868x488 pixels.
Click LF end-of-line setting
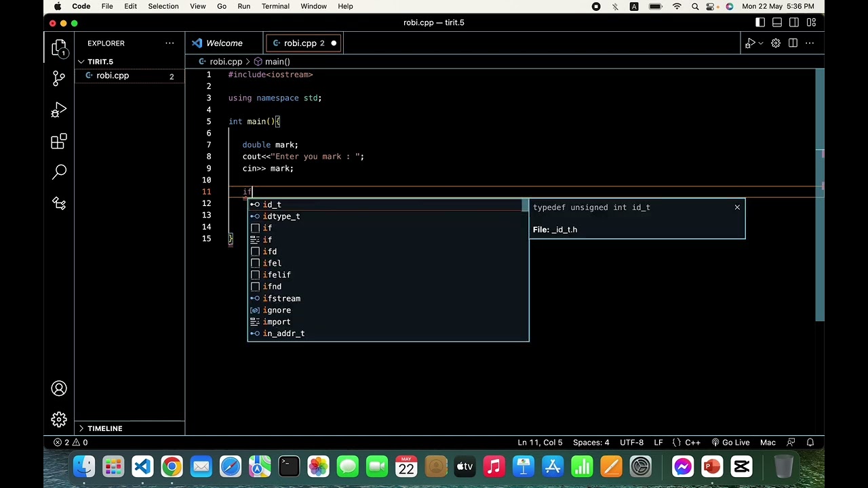point(658,443)
